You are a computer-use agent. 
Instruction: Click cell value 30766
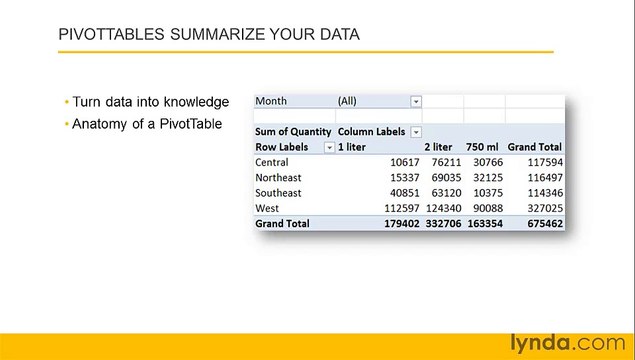488,162
